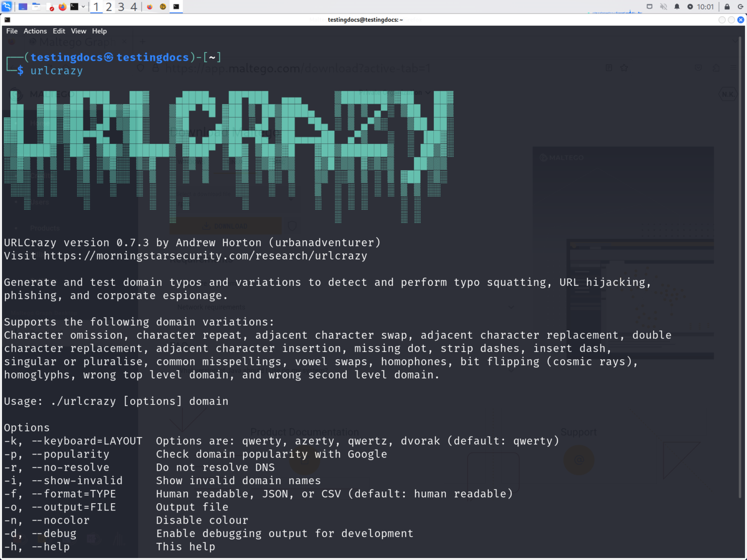Save the Maltego page to Pocket
Screen dimensions: 747x560
698,68
